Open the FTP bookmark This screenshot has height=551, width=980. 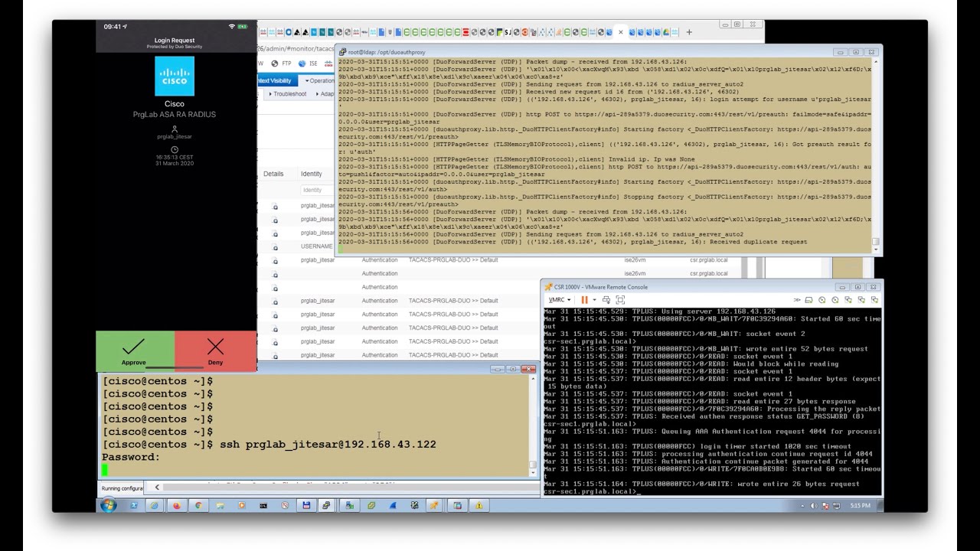point(282,64)
